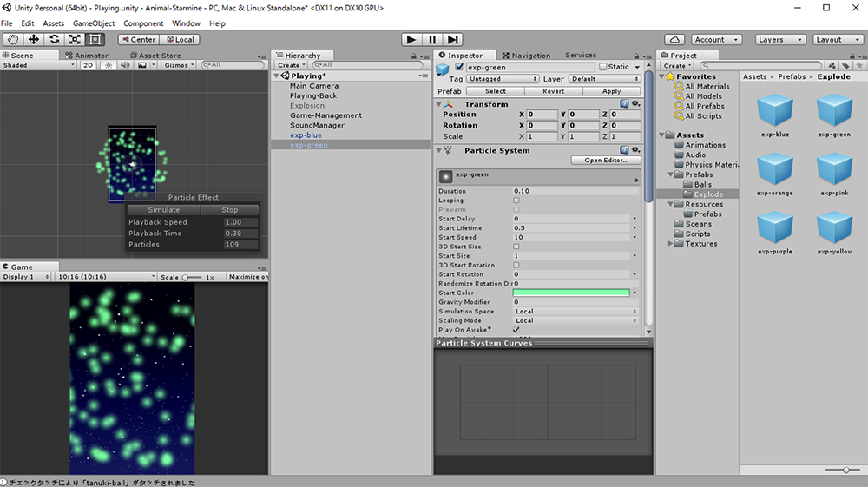The width and height of the screenshot is (868, 487).
Task: Select the Rotate tool
Action: tap(54, 39)
